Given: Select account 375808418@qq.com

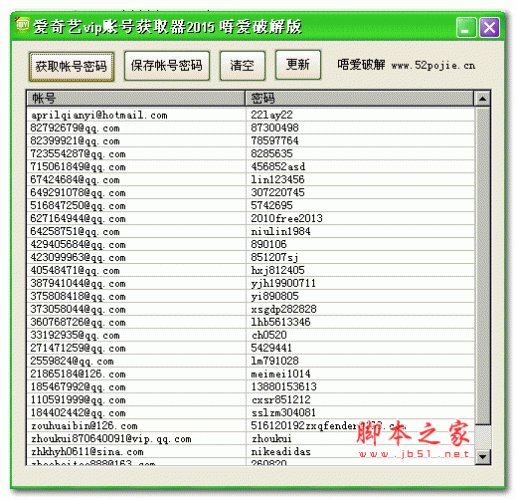Looking at the screenshot, I should [x=78, y=297].
